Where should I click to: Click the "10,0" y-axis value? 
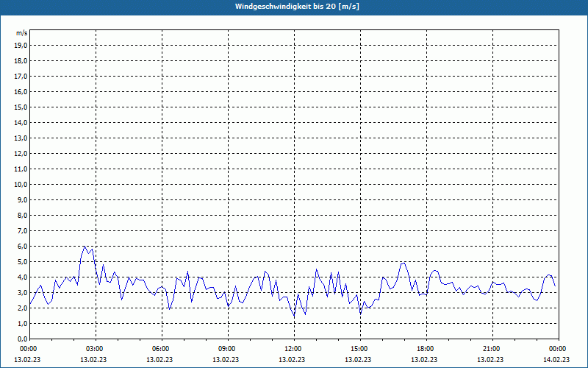(x=21, y=185)
